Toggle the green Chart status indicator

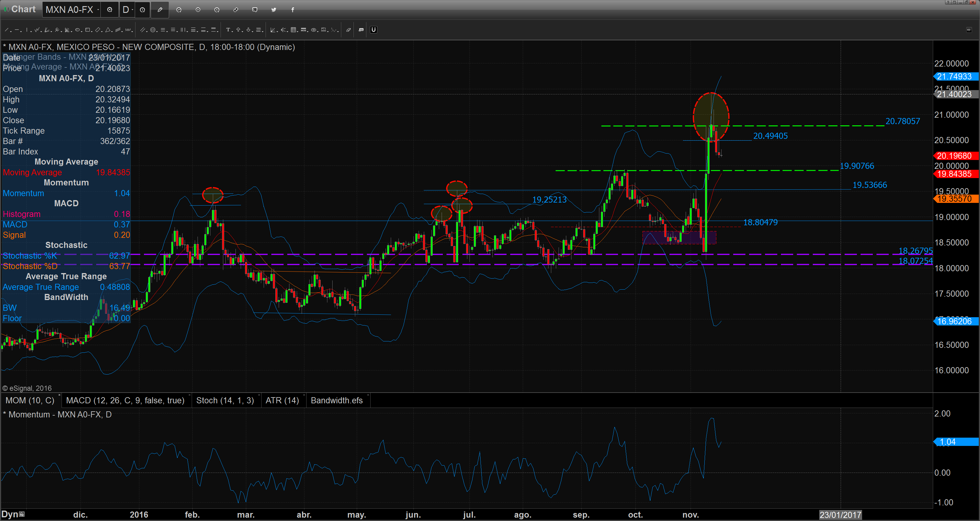pos(6,9)
